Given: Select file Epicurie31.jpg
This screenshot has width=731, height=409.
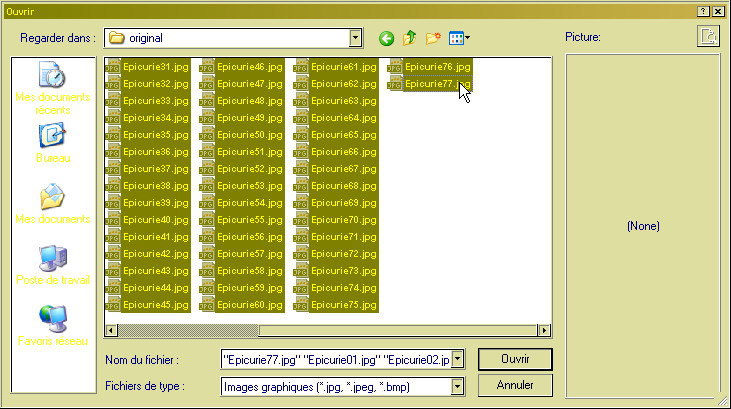Looking at the screenshot, I should tap(149, 67).
